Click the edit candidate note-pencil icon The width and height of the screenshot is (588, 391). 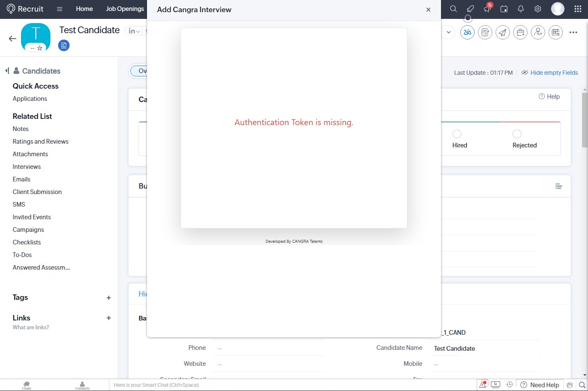[x=485, y=32]
